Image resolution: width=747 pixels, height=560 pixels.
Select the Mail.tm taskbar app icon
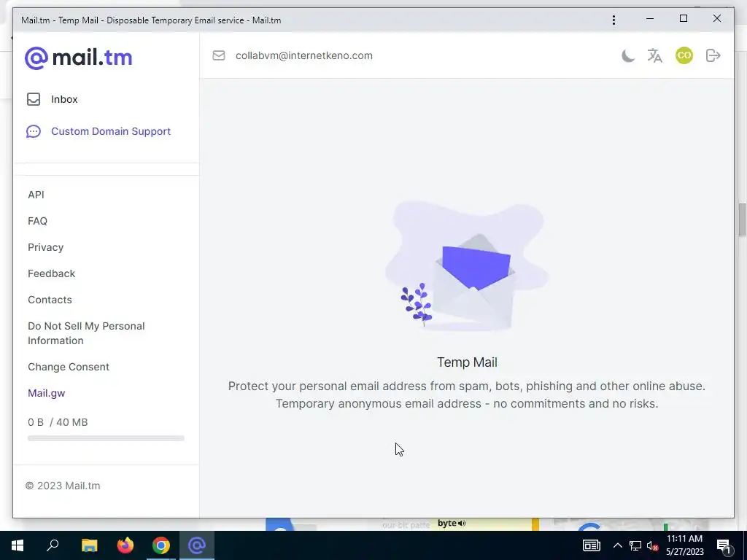pos(197,545)
